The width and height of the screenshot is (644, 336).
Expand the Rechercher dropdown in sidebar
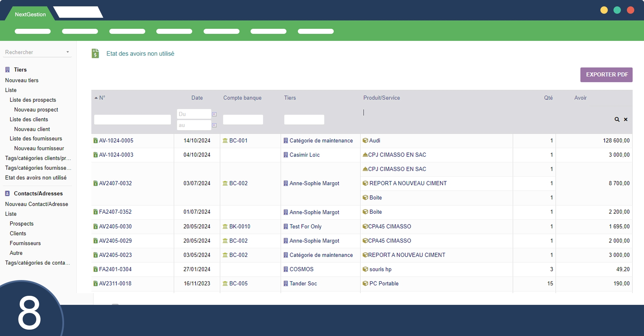pyautogui.click(x=67, y=52)
